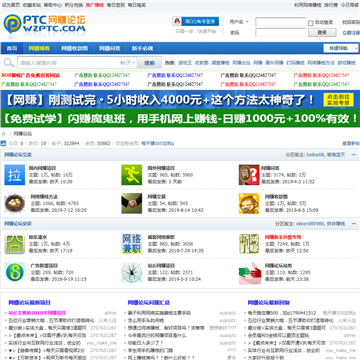This screenshot has height=360, width=360.
Task: Click the small blue stats chart icon
Action: (3, 143)
